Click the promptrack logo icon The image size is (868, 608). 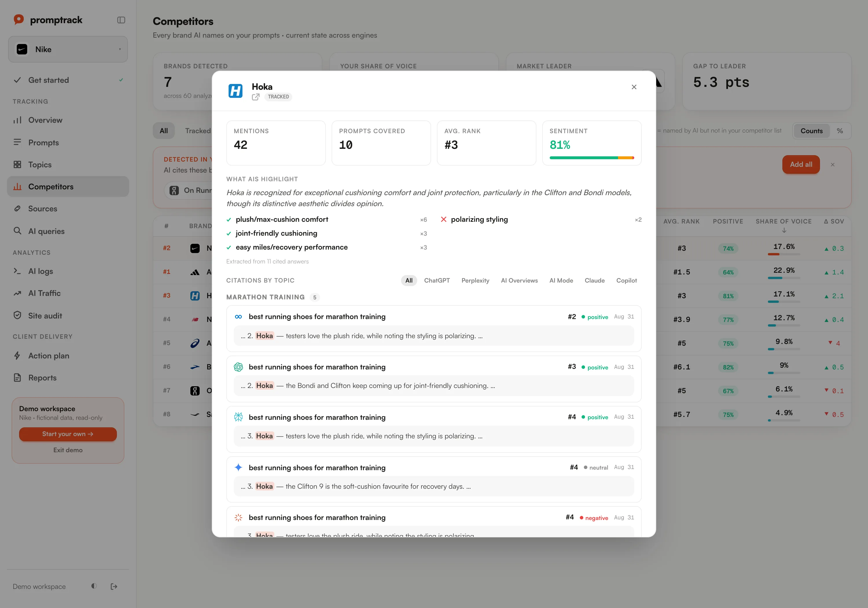point(19,19)
